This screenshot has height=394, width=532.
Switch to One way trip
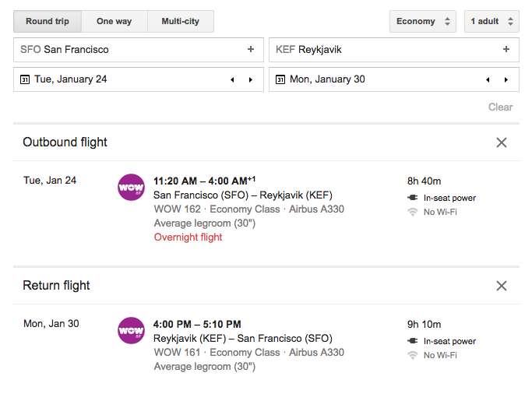point(114,21)
